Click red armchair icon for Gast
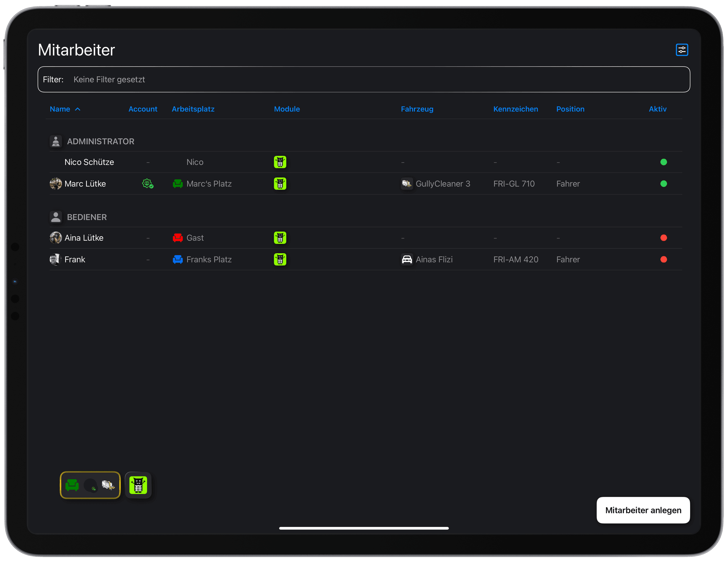The height and width of the screenshot is (563, 728). point(177,238)
